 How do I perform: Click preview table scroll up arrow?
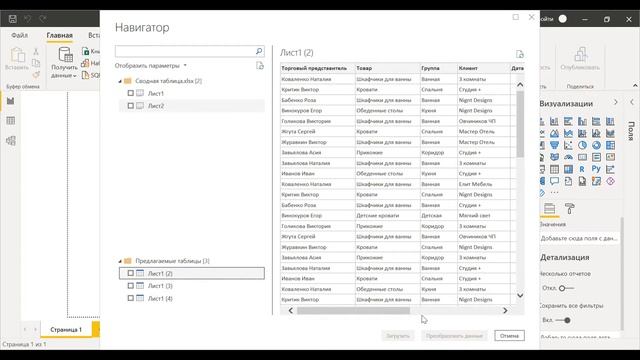pyautogui.click(x=520, y=84)
